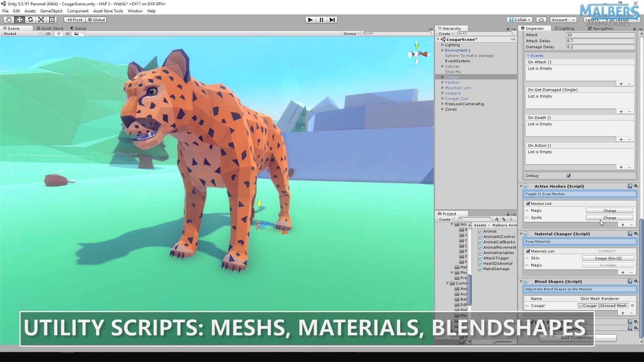Click the Step forward button
Image resolution: width=644 pixels, height=362 pixels.
(332, 20)
